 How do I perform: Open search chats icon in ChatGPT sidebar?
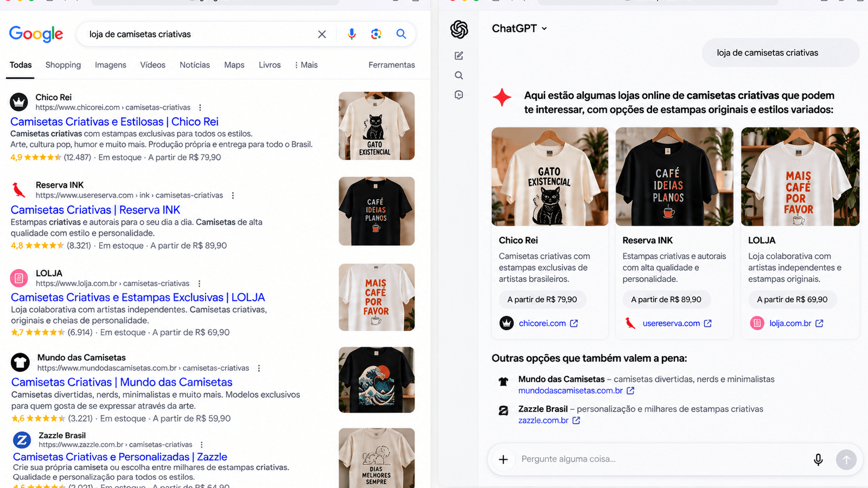459,75
